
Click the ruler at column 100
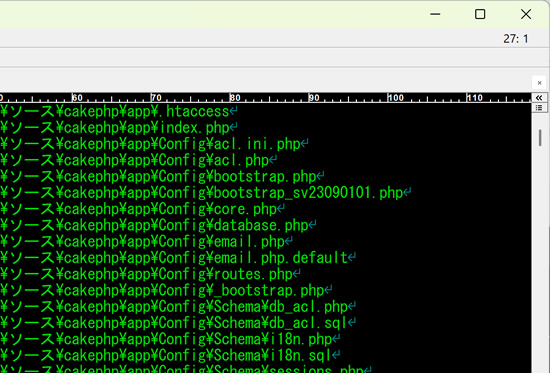(396, 98)
